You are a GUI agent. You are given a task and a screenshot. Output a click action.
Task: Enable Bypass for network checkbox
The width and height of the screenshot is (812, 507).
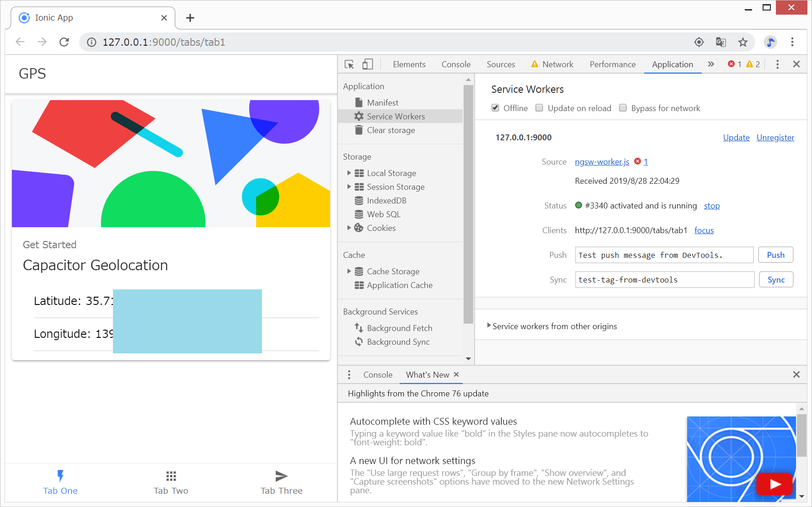(623, 108)
